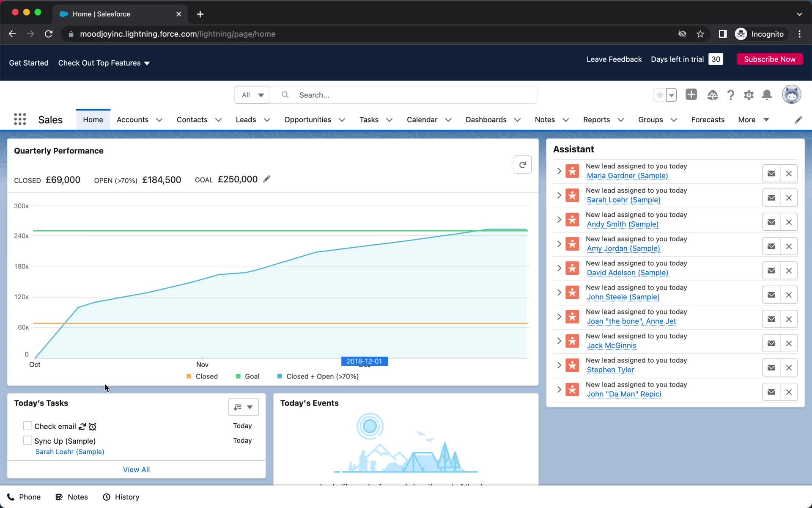Viewport: 812px width, 508px height.
Task: Expand the More navigation menu
Action: pyautogui.click(x=753, y=120)
